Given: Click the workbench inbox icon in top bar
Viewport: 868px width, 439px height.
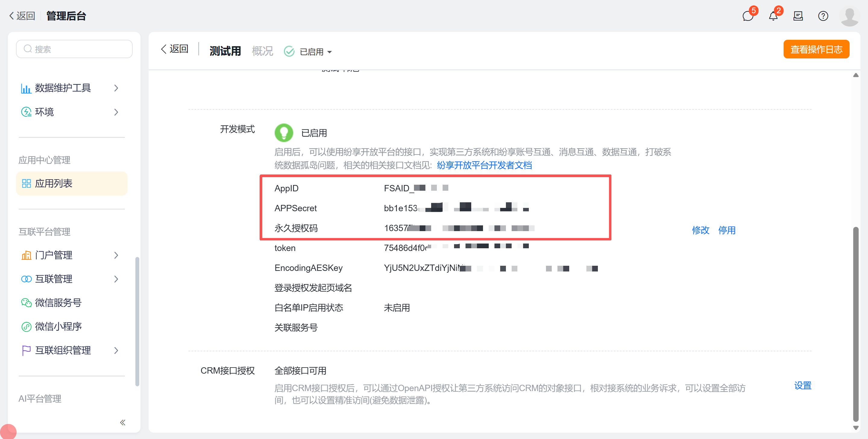Looking at the screenshot, I should pyautogui.click(x=798, y=16).
